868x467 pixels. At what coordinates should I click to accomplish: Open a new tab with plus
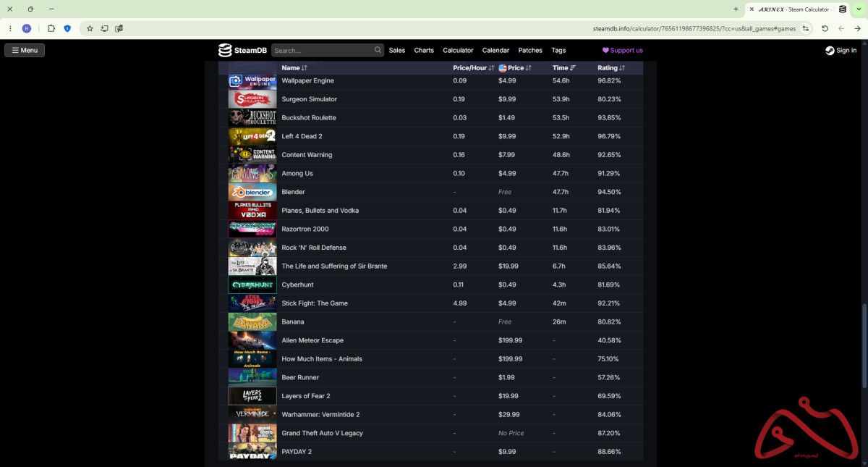click(736, 9)
